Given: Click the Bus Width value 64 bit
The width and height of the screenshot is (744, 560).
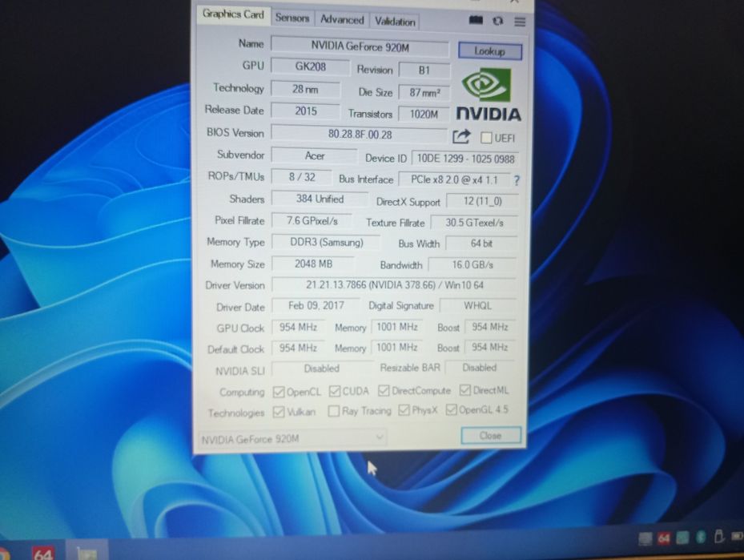Looking at the screenshot, I should tap(481, 244).
